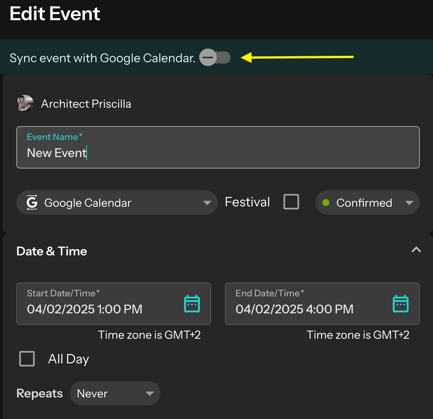The height and width of the screenshot is (419, 433).
Task: Check the Festival checkbox
Action: (x=291, y=202)
